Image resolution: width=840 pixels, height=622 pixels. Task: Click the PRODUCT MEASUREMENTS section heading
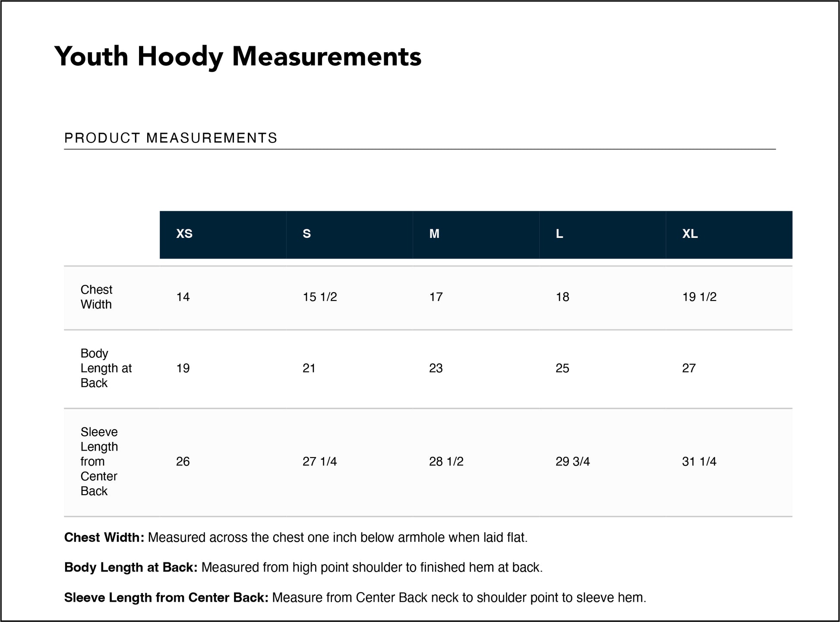pos(171,138)
